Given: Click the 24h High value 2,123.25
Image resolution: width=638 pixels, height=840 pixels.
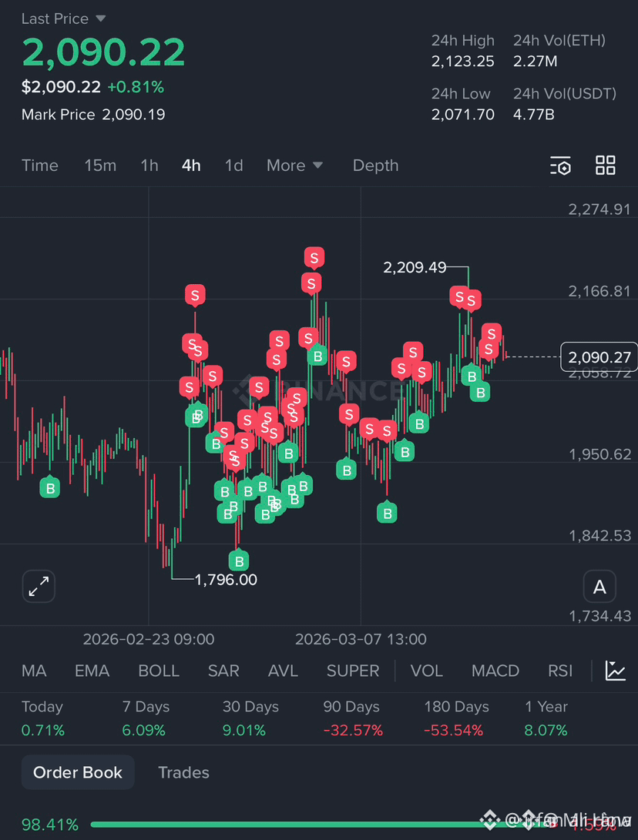Looking at the screenshot, I should coord(462,61).
